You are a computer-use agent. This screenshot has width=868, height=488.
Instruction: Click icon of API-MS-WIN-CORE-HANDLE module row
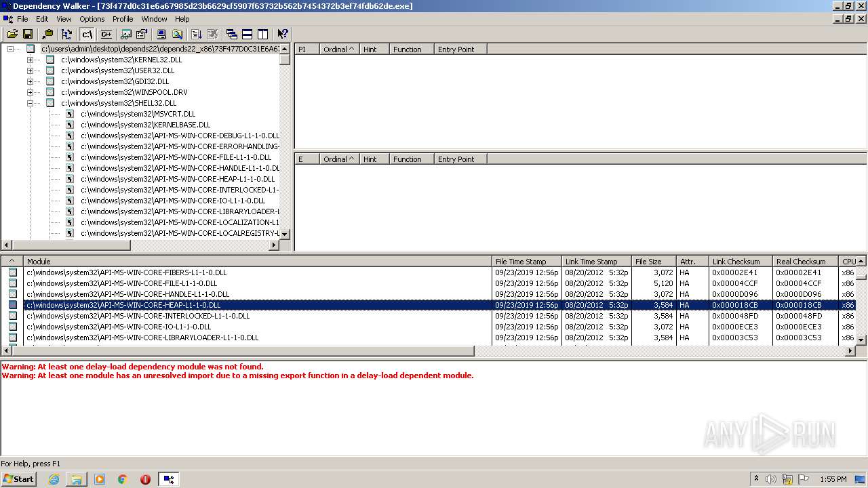[x=12, y=294]
